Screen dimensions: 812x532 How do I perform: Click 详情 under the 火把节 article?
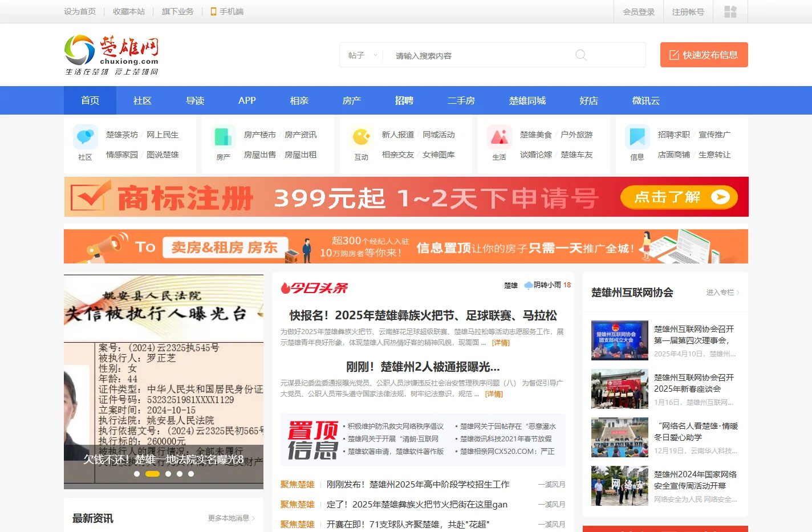coord(501,343)
